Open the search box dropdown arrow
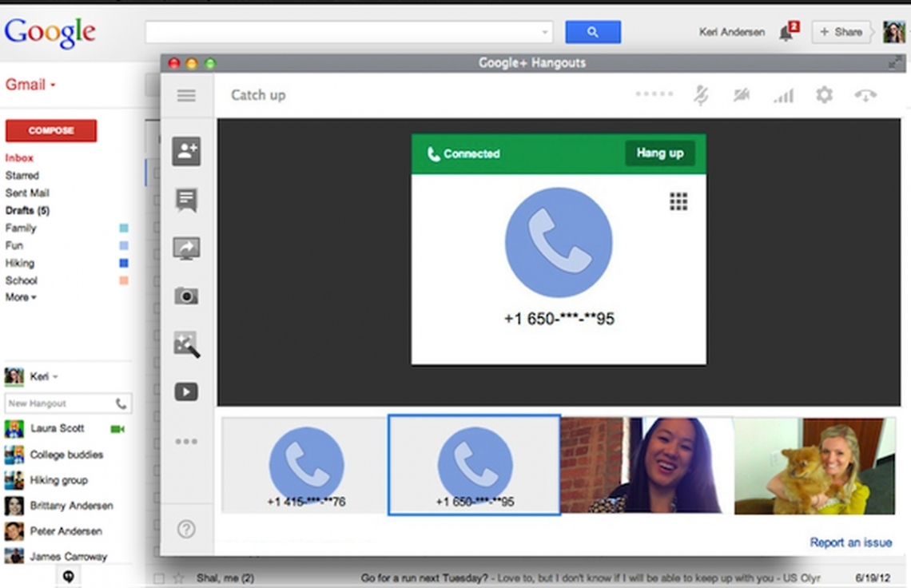 [x=544, y=33]
